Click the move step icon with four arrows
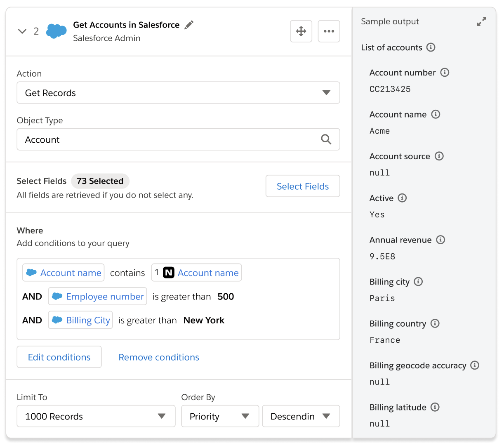This screenshot has height=443, width=504. pyautogui.click(x=301, y=31)
